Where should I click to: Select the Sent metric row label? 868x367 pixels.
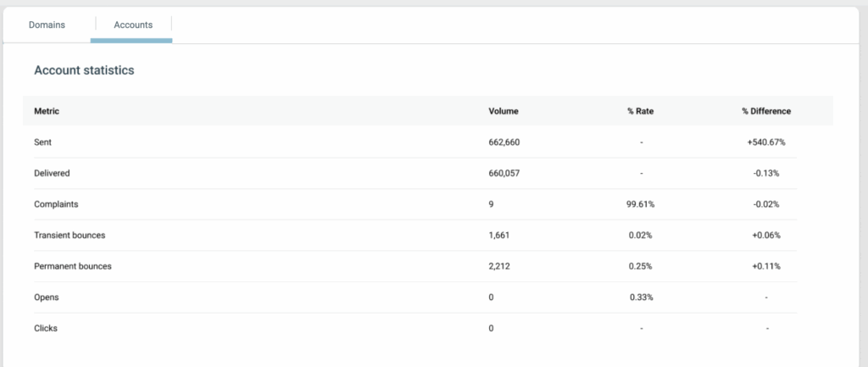tap(43, 142)
